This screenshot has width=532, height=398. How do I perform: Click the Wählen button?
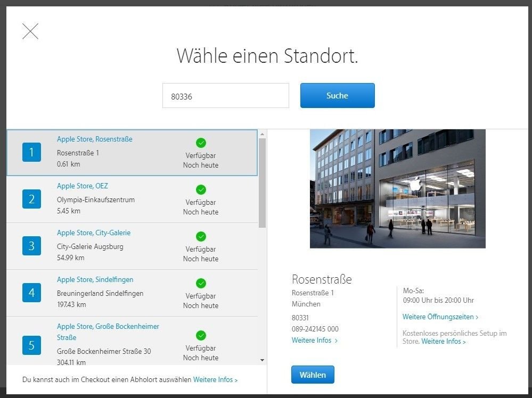313,375
